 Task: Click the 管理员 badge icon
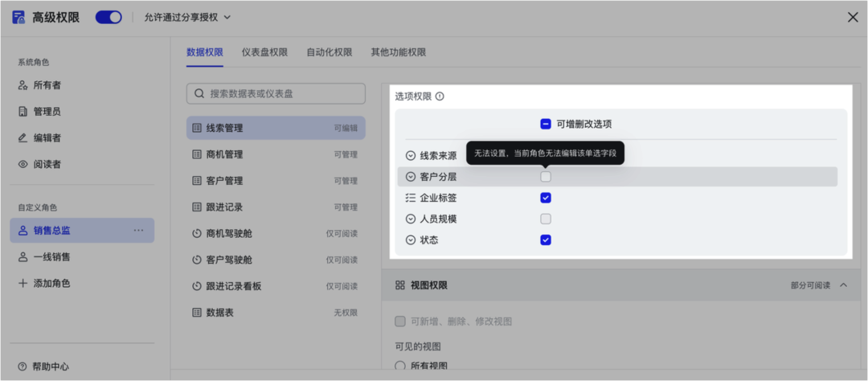point(23,111)
